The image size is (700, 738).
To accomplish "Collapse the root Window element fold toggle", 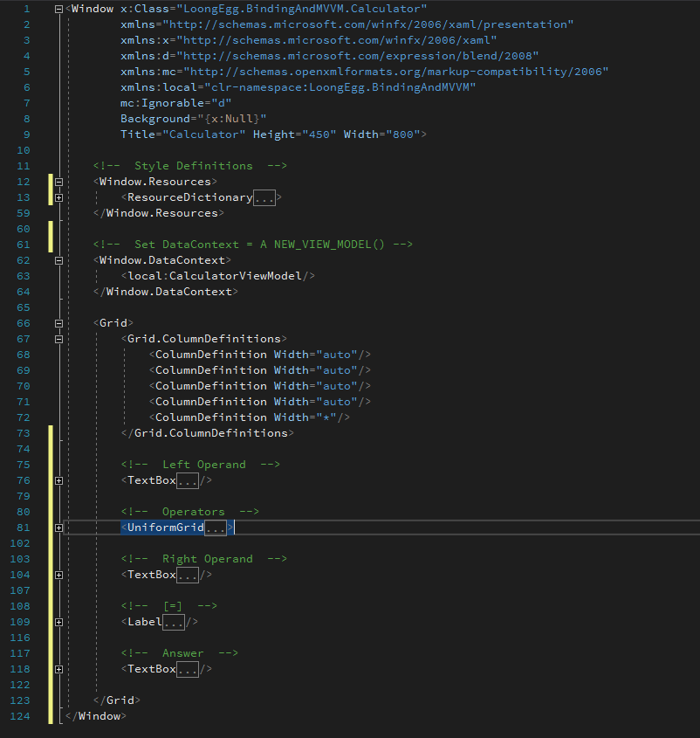I will 58,10.
